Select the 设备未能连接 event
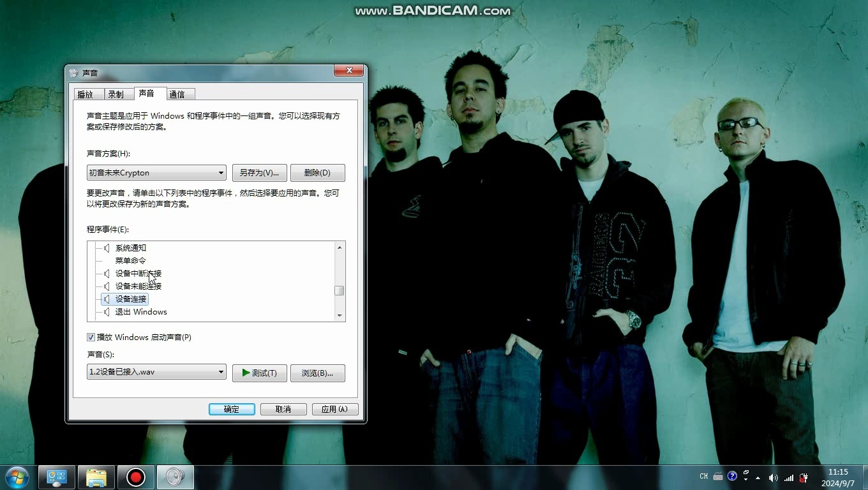This screenshot has height=490, width=868. (x=138, y=286)
